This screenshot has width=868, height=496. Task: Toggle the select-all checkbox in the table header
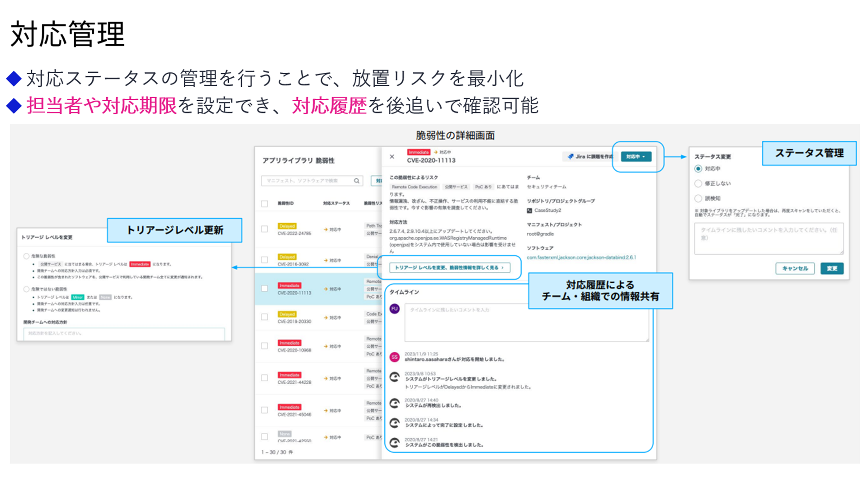point(264,204)
